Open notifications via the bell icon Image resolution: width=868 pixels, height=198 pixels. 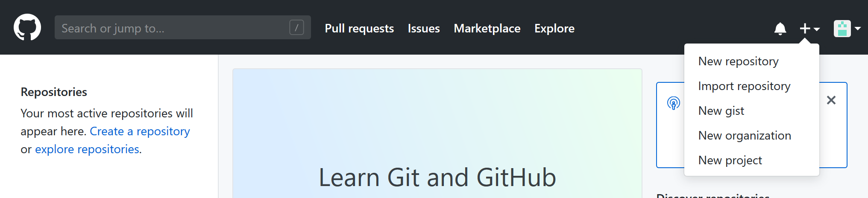coord(780,29)
